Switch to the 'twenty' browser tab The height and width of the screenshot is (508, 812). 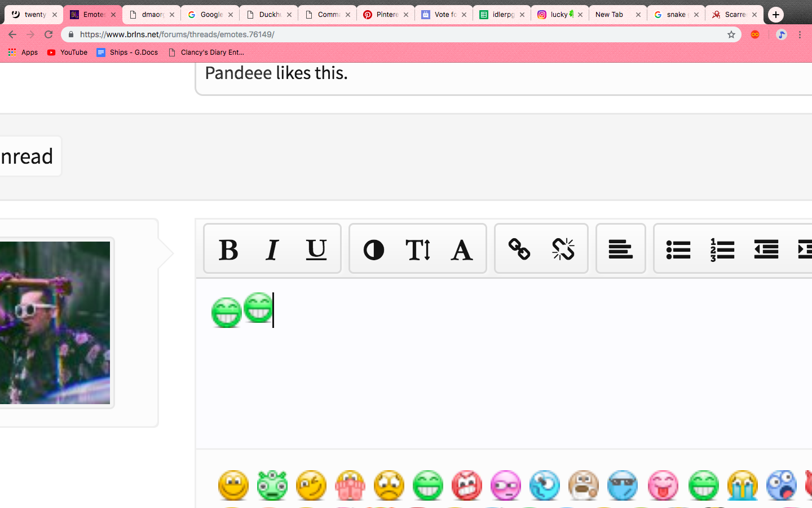pos(33,15)
